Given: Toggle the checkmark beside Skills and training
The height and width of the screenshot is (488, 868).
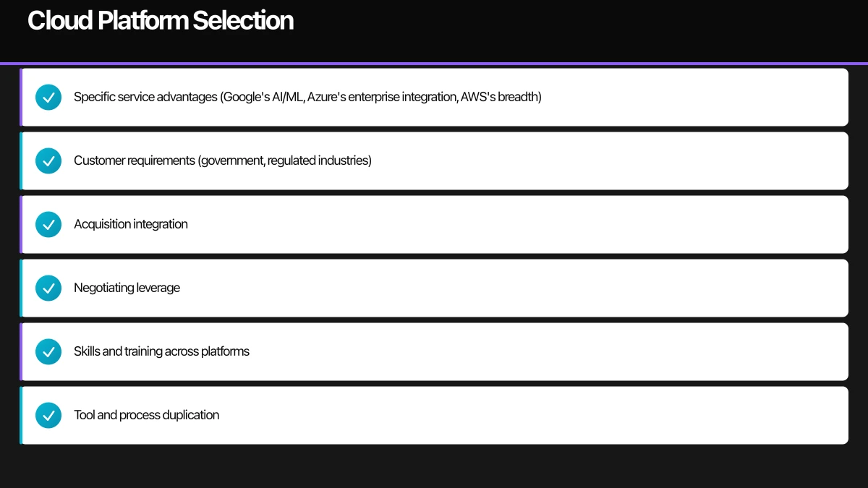Looking at the screenshot, I should pos(48,351).
